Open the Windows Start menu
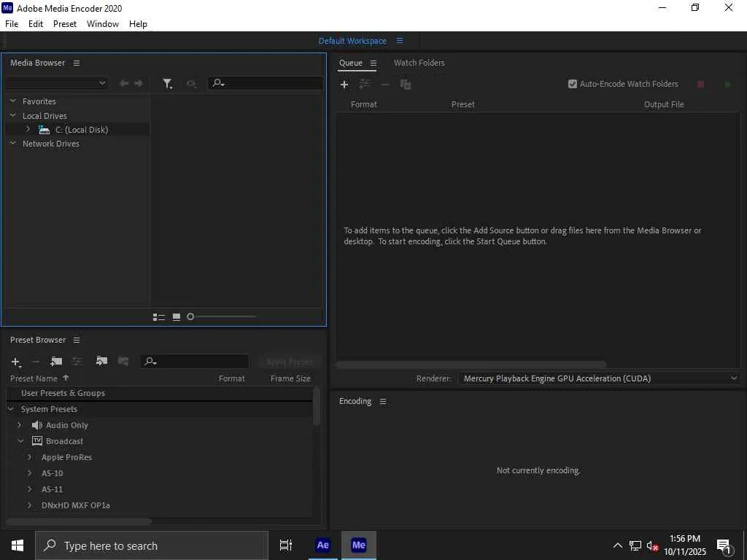This screenshot has width=747, height=560. point(18,545)
